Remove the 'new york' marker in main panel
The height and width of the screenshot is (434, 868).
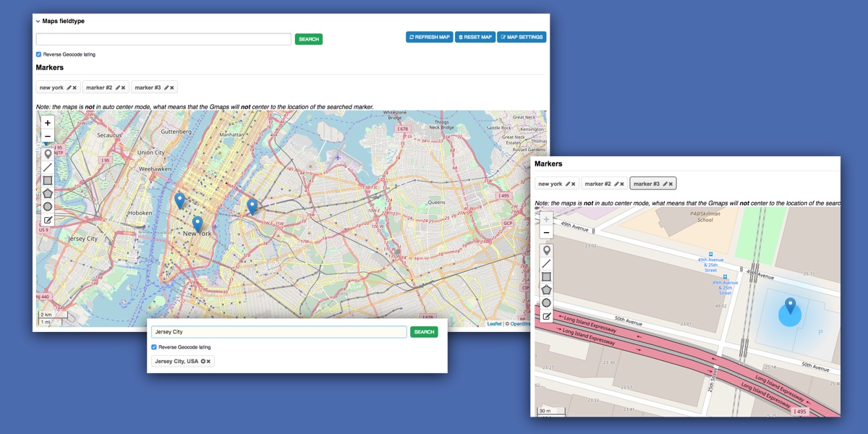pyautogui.click(x=75, y=88)
